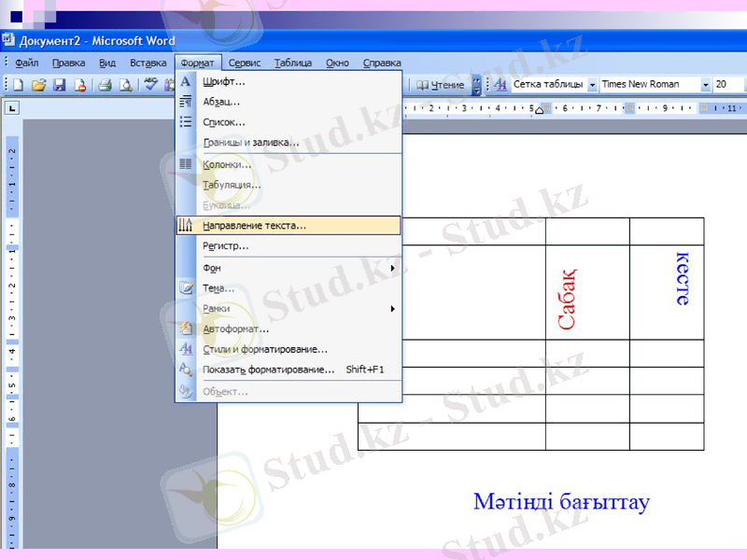Run the spelling check icon
This screenshot has width=747, height=560.
(x=150, y=85)
